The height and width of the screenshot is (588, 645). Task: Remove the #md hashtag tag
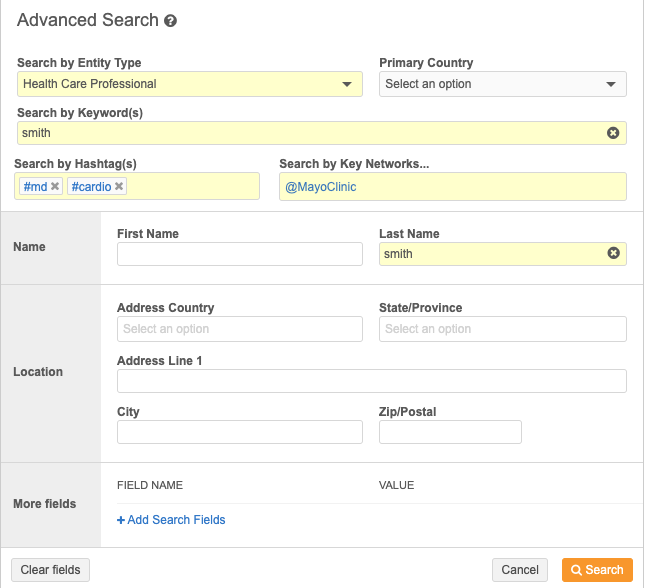click(x=55, y=186)
